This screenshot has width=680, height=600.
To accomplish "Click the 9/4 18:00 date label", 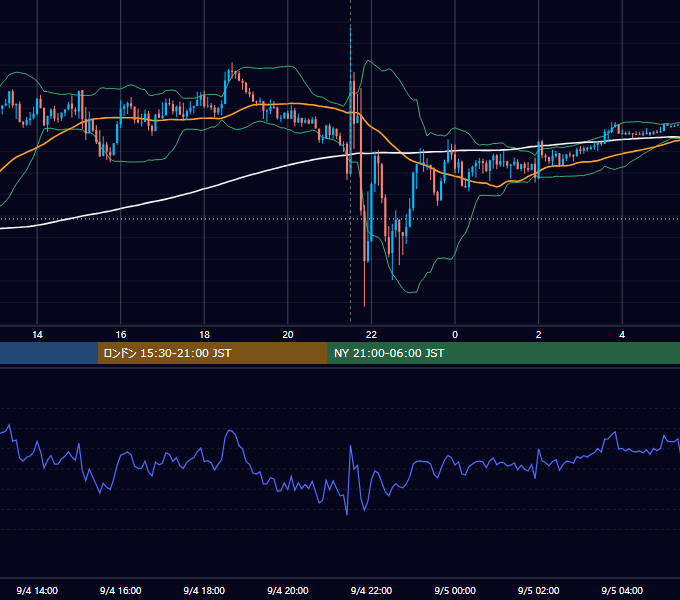I will click(x=204, y=590).
